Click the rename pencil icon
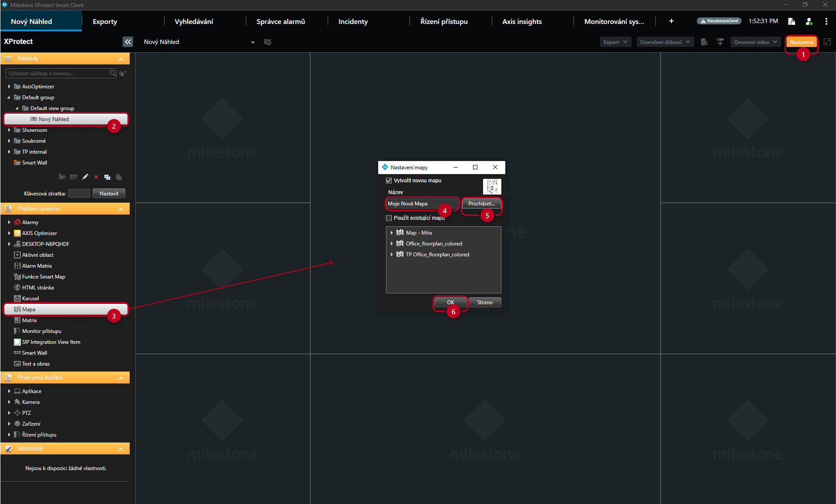Image resolution: width=836 pixels, height=504 pixels. coord(85,177)
